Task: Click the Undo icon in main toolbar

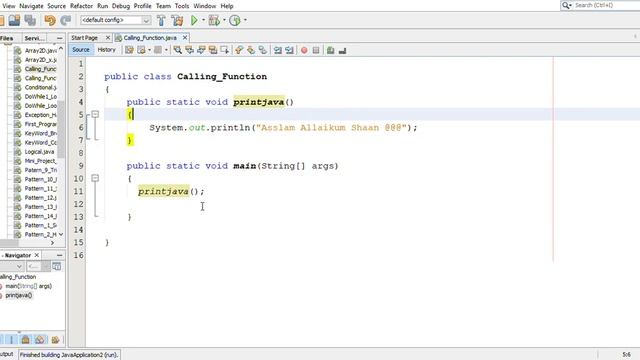Action: pyautogui.click(x=50, y=20)
